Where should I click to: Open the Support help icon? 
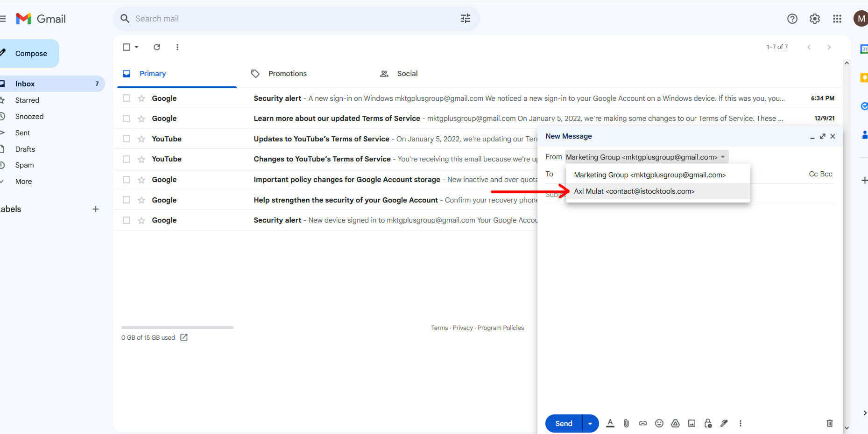(792, 19)
